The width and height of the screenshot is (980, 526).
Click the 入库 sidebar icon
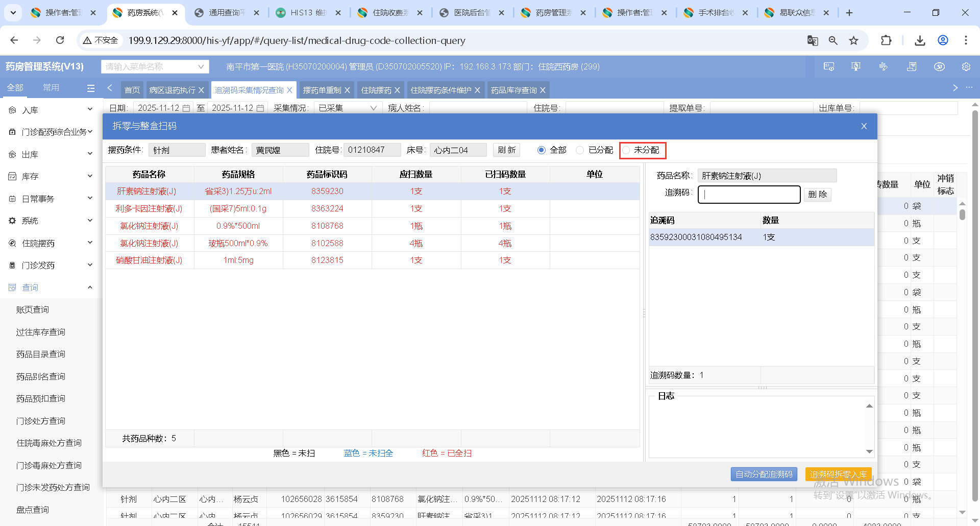pos(12,110)
